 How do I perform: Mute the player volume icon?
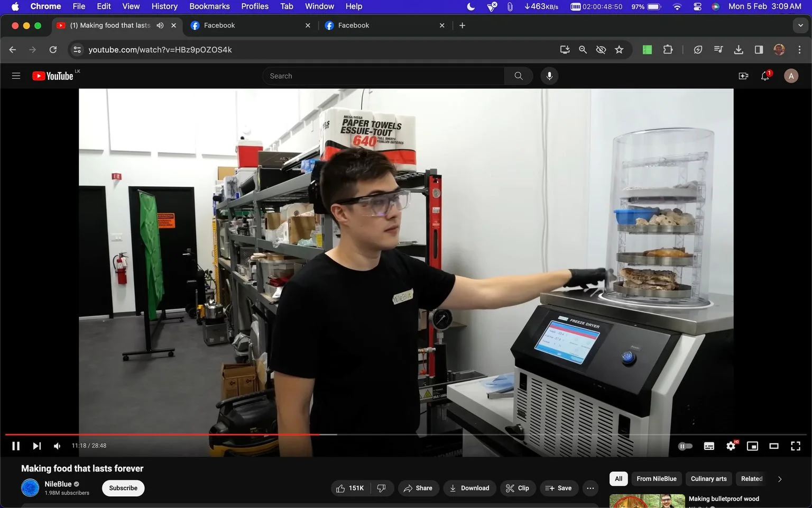[x=57, y=446]
